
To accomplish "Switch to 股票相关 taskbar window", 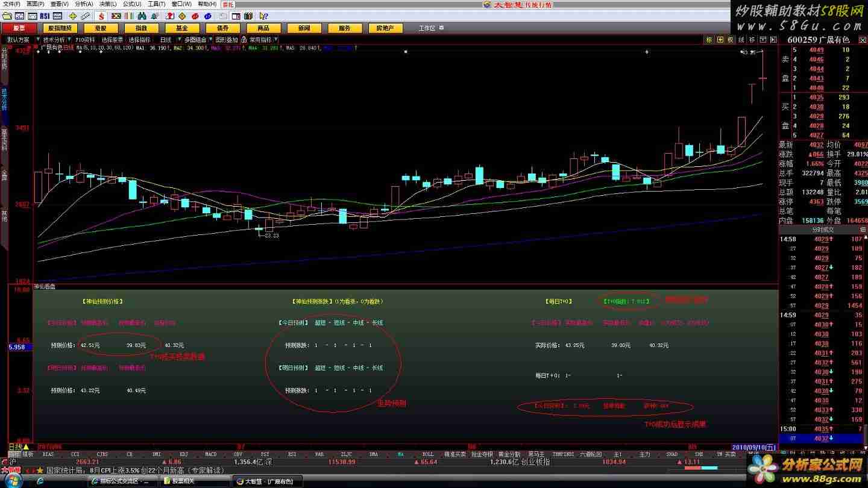I will pyautogui.click(x=196, y=481).
